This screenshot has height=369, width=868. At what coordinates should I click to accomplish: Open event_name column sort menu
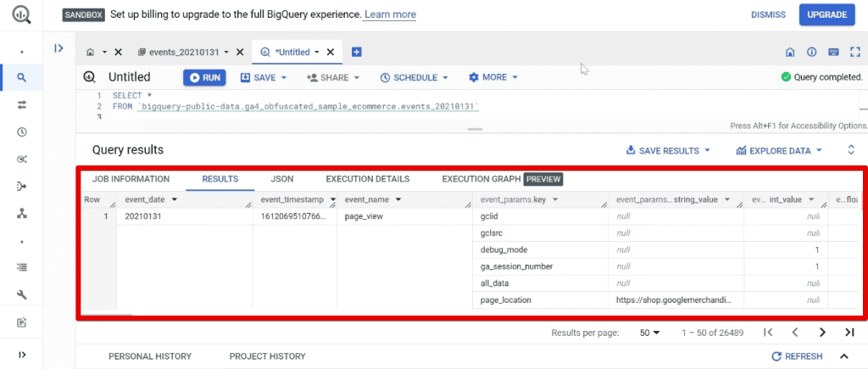tap(398, 198)
